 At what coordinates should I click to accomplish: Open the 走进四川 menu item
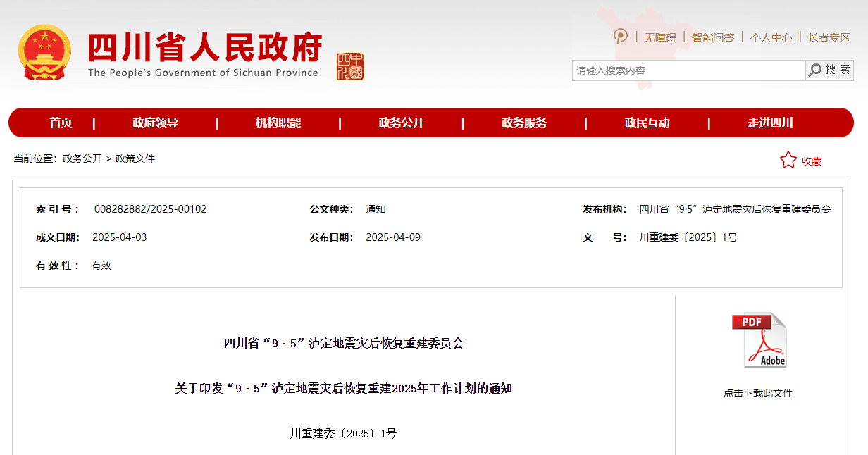click(x=770, y=123)
